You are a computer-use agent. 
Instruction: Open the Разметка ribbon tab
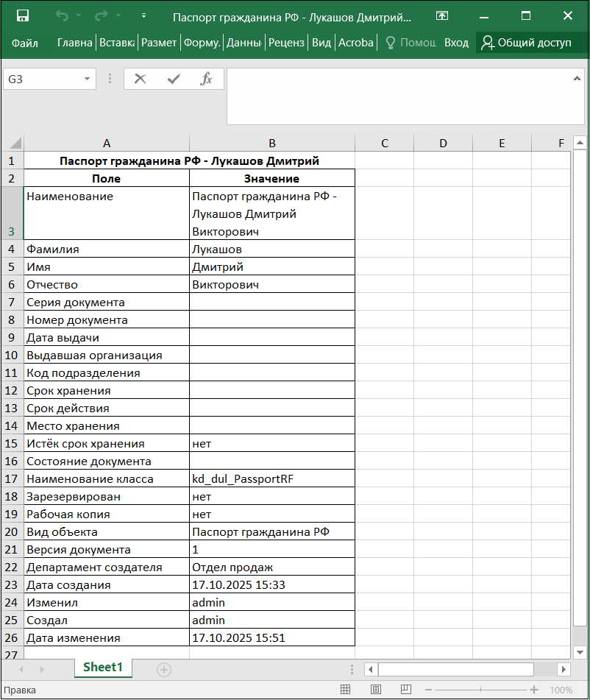(x=159, y=43)
